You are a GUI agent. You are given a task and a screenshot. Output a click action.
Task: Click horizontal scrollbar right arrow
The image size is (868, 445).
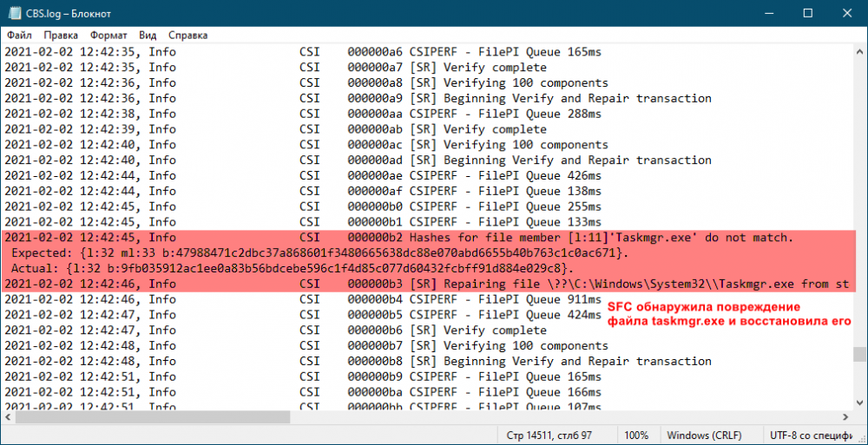pyautogui.click(x=845, y=416)
